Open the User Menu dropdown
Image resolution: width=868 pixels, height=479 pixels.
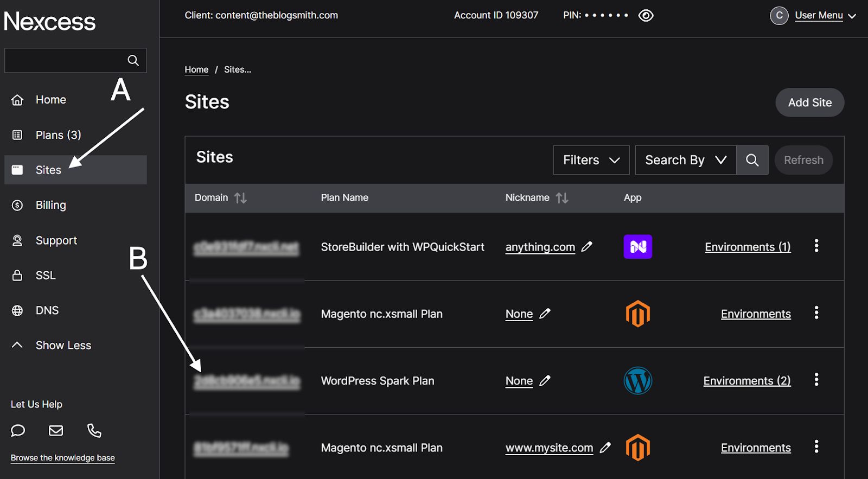(x=825, y=16)
